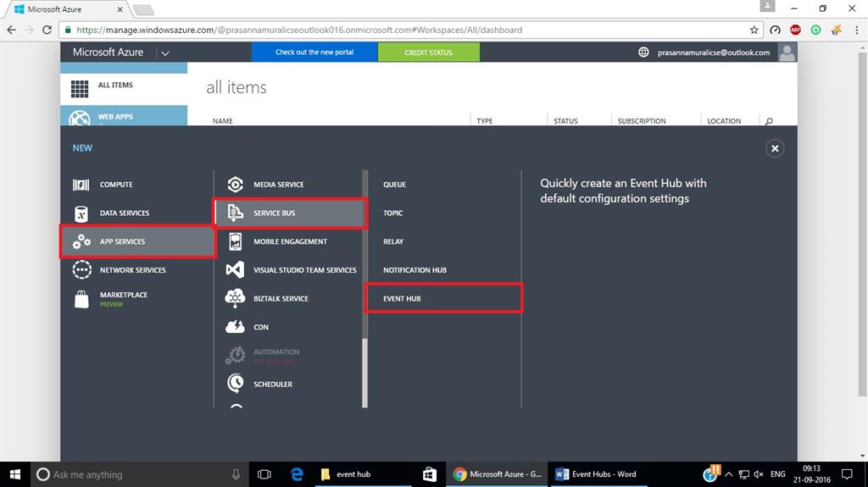Click the account email prasannamuralicse@outlook.com
Viewport: 868px width, 487px height.
714,53
